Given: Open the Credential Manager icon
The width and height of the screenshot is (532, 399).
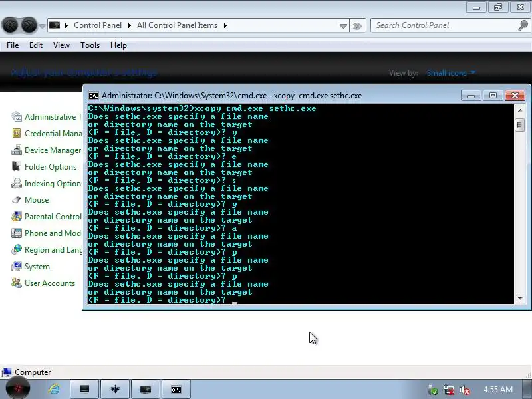Looking at the screenshot, I should tap(16, 134).
